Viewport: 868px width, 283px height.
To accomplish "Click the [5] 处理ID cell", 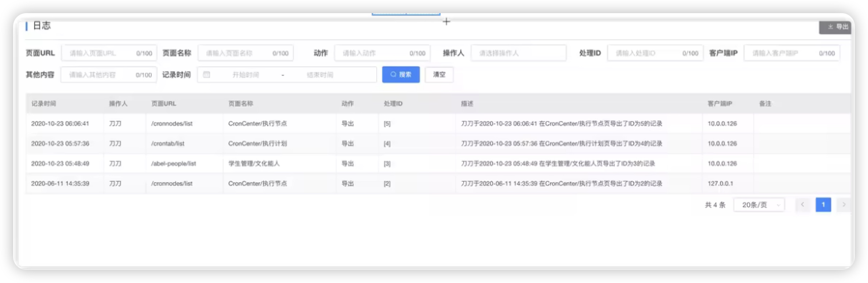I will (x=387, y=124).
